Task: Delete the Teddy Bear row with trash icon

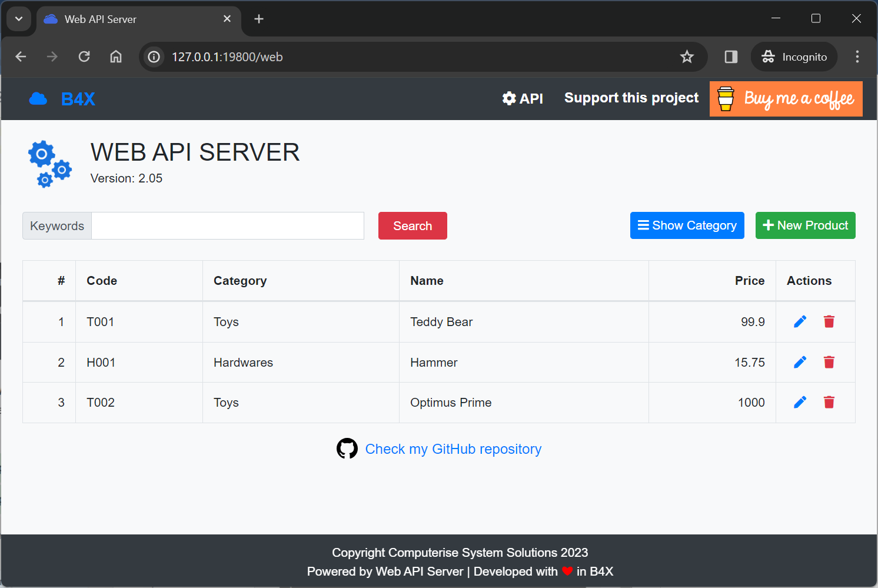Action: (x=829, y=321)
